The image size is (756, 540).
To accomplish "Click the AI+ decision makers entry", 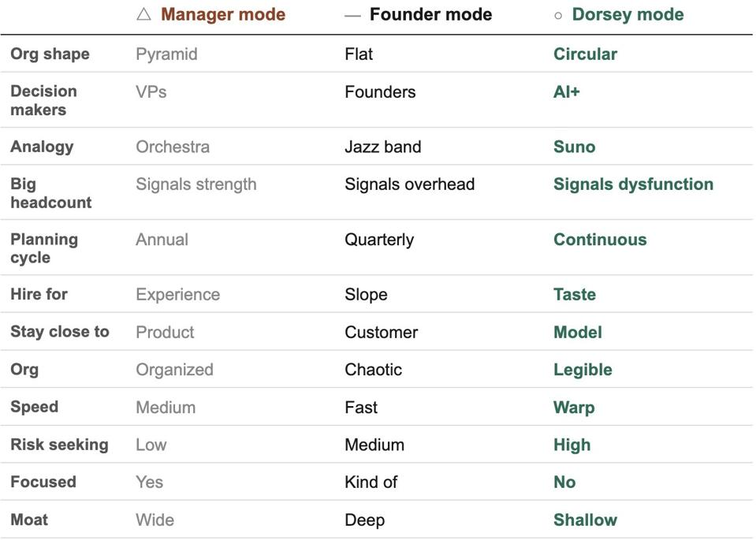I will coord(566,91).
